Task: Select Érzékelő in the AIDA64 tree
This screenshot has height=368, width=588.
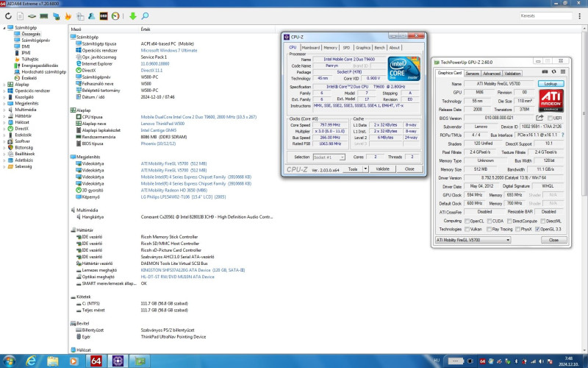Action: pyautogui.click(x=29, y=78)
